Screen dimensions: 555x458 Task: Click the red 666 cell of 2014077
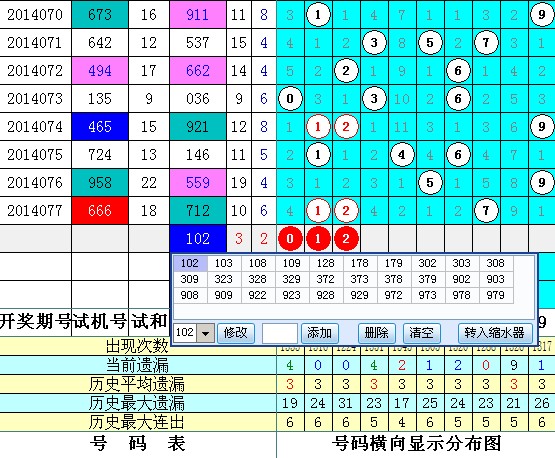tap(100, 211)
